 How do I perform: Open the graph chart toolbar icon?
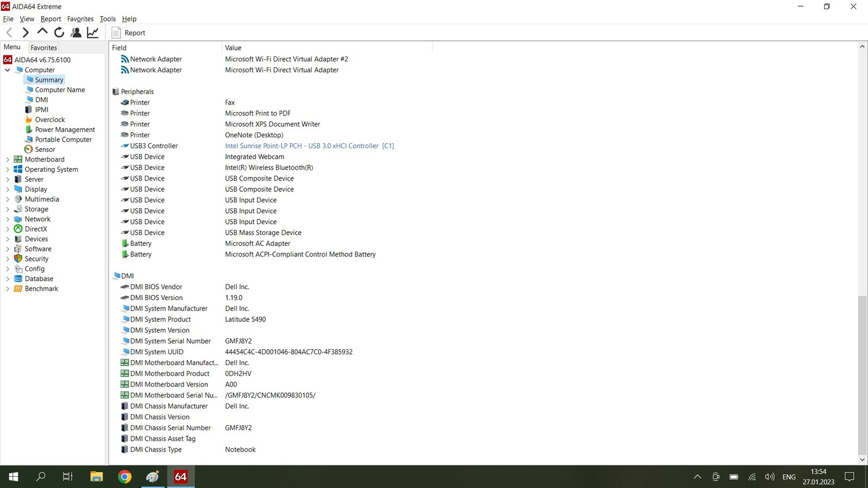pyautogui.click(x=93, y=33)
